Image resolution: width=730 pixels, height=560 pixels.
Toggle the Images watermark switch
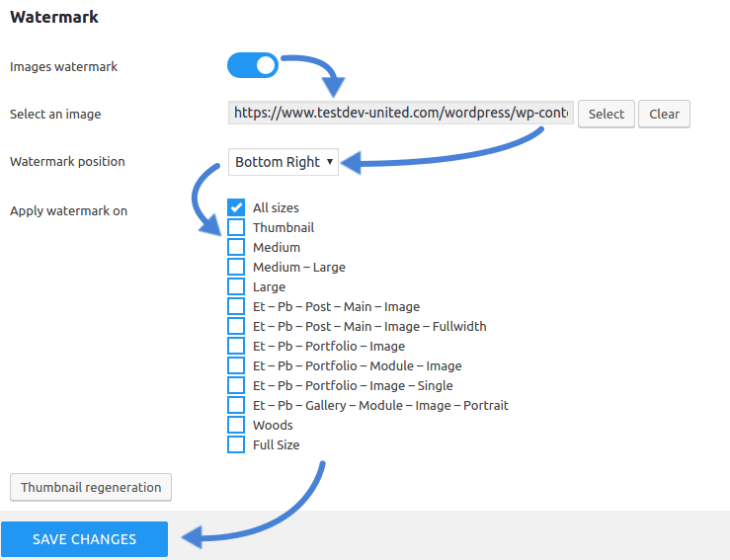[253, 66]
